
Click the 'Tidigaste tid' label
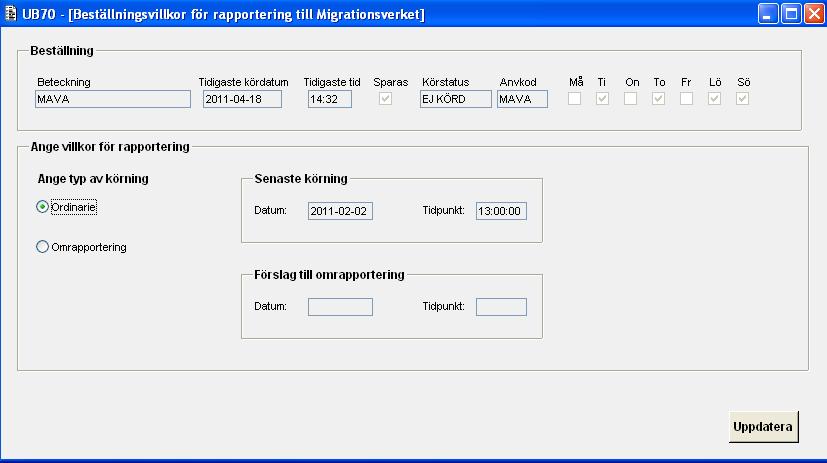332,82
